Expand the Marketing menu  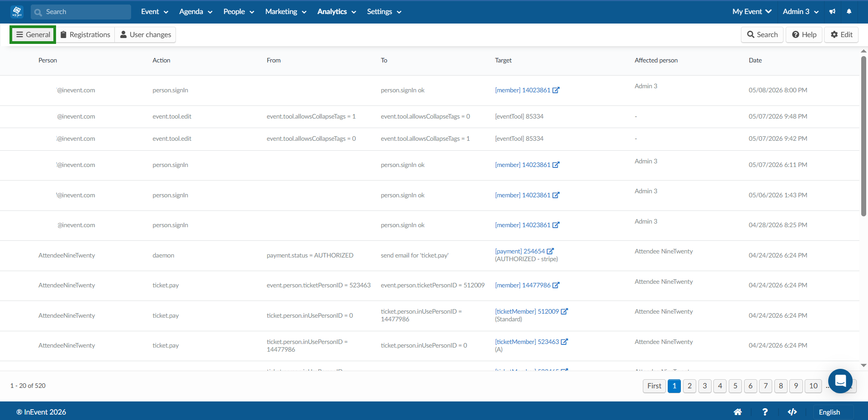pos(286,12)
